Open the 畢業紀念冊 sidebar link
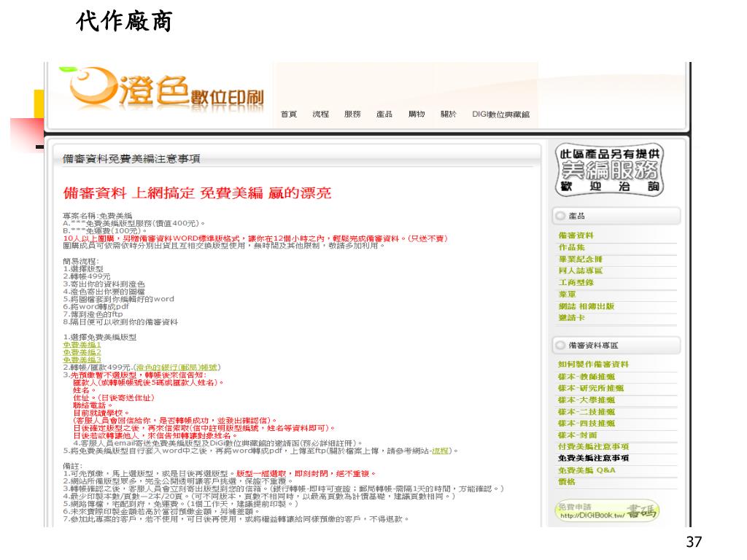The image size is (747, 560). point(580,259)
